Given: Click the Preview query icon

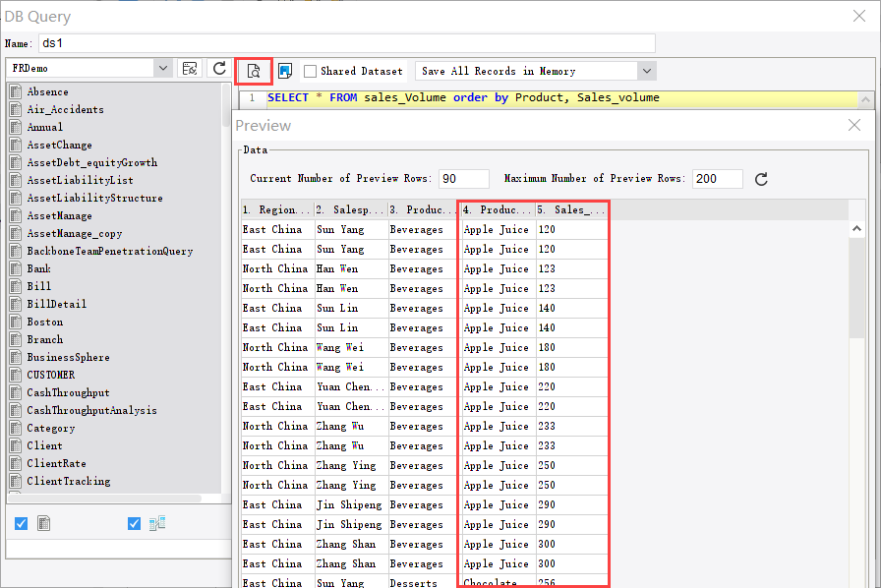Looking at the screenshot, I should pos(254,70).
